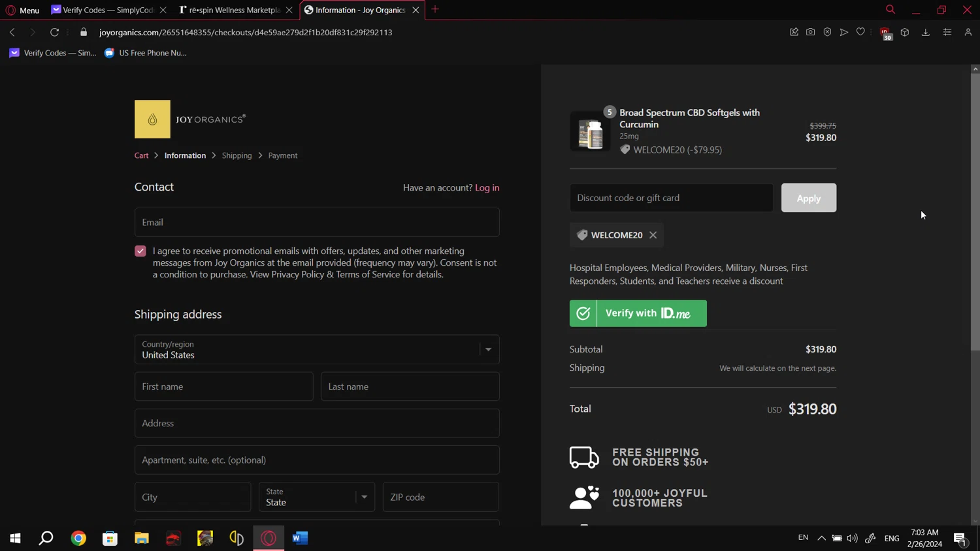Viewport: 980px width, 551px height.
Task: Click the address bar URL
Action: coord(246,32)
